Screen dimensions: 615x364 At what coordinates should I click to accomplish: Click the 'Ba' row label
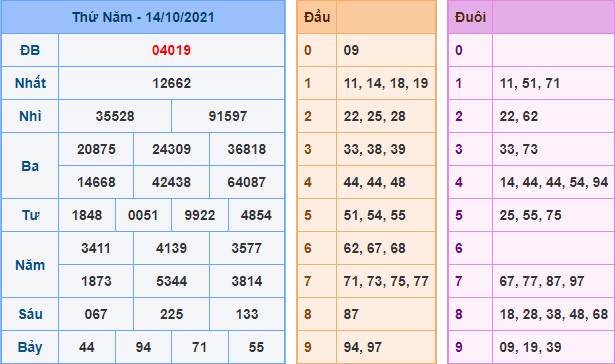click(30, 166)
